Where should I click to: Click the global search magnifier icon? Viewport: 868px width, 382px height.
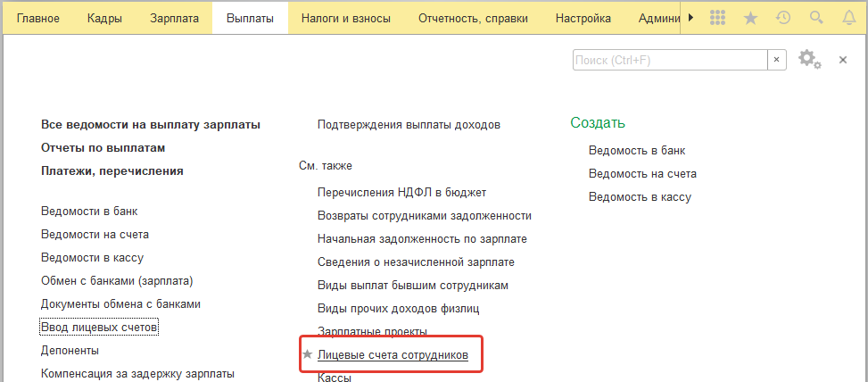point(816,18)
